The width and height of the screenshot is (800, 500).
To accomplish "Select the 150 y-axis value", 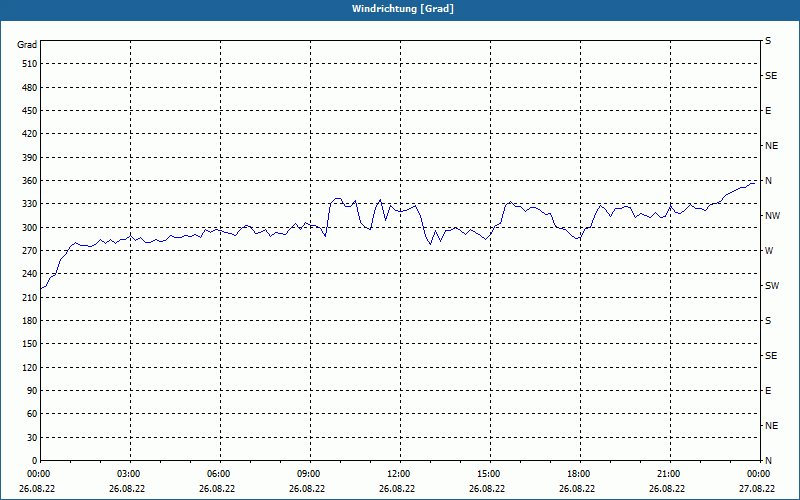I will pos(30,344).
